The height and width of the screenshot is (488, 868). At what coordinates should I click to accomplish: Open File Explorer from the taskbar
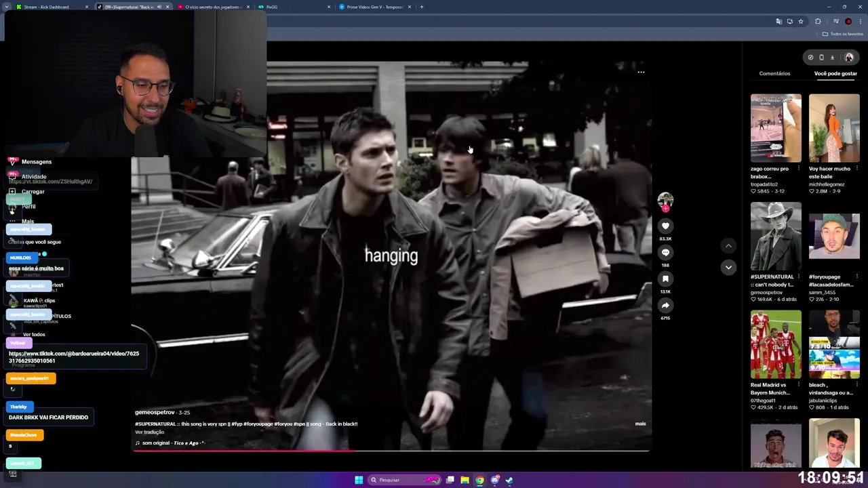465,480
